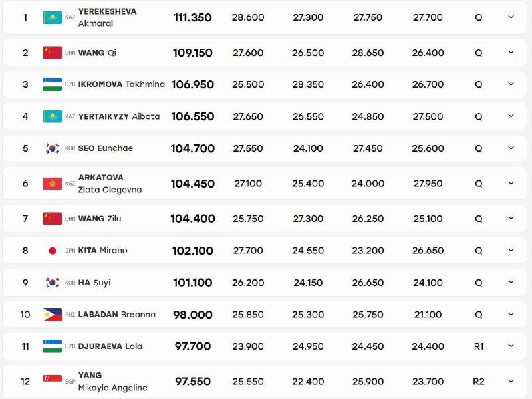Click the Uzbekistan flag beside Ikromova Takhmina
This screenshot has height=399, width=532.
coord(53,84)
